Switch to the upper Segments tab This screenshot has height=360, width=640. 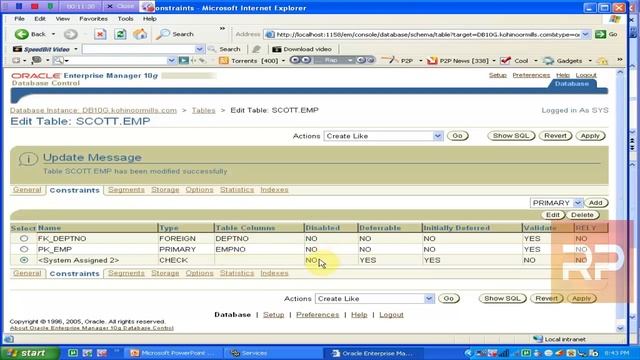click(x=126, y=190)
